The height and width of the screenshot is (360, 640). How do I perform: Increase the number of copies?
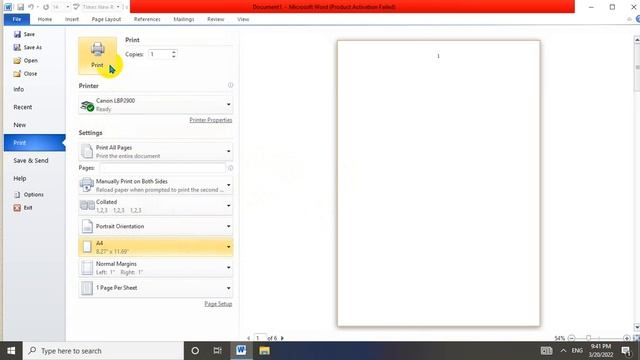coord(174,52)
